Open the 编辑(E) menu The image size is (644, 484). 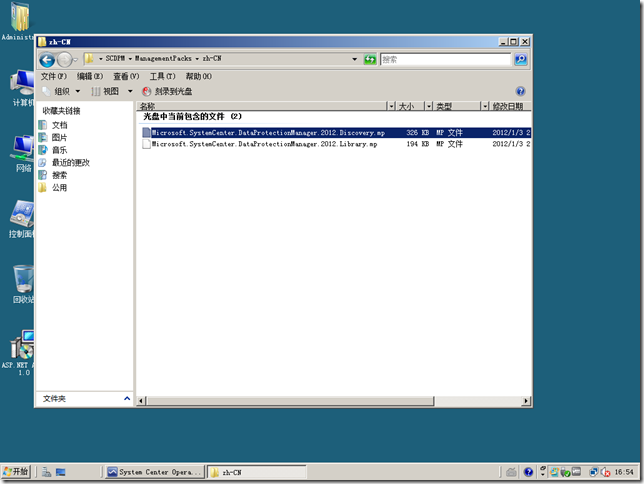pos(90,76)
